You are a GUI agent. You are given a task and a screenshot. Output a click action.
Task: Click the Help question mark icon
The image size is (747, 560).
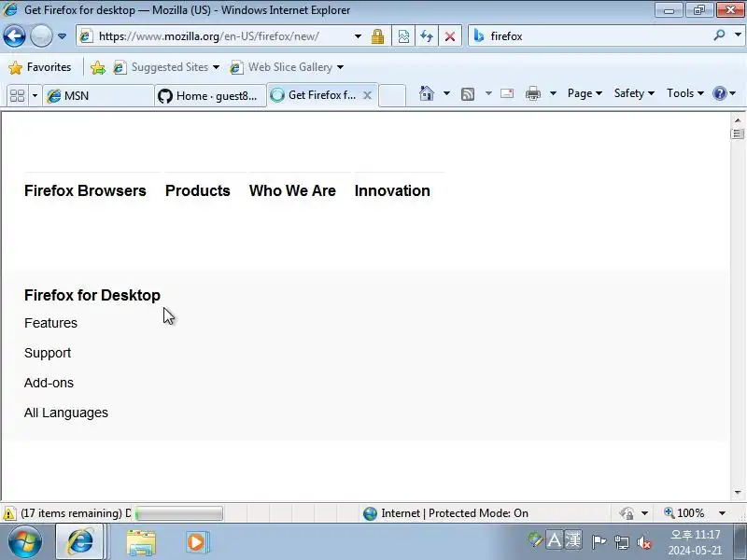pyautogui.click(x=719, y=93)
